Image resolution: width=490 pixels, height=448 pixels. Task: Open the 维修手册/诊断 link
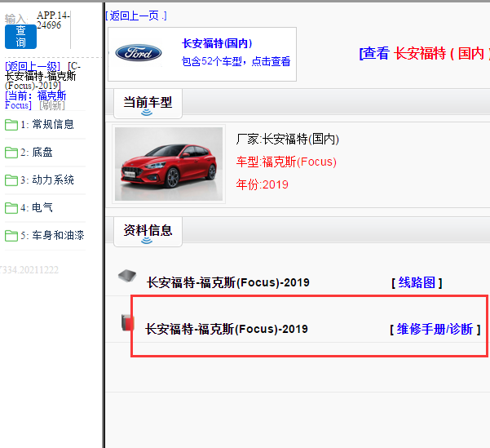pyautogui.click(x=435, y=329)
